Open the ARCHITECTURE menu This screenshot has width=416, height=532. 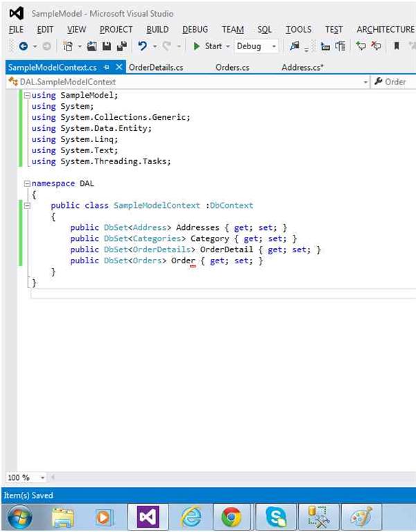click(x=385, y=30)
